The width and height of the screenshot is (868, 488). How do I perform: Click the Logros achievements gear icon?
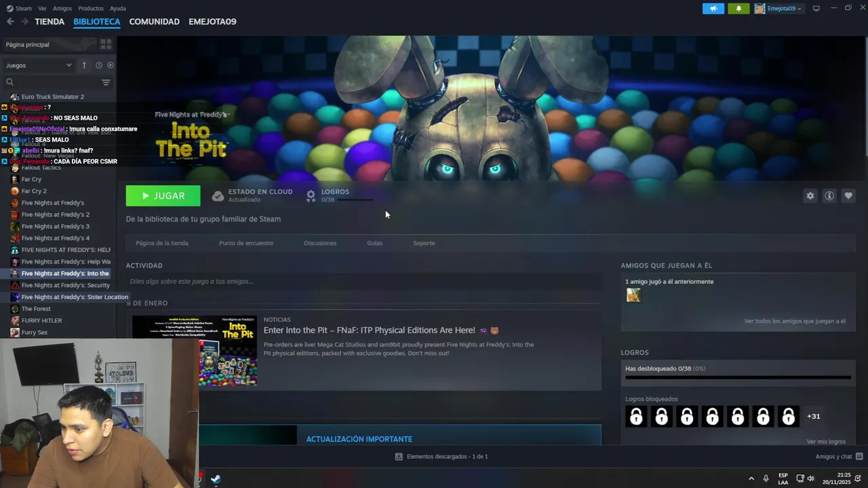[311, 196]
